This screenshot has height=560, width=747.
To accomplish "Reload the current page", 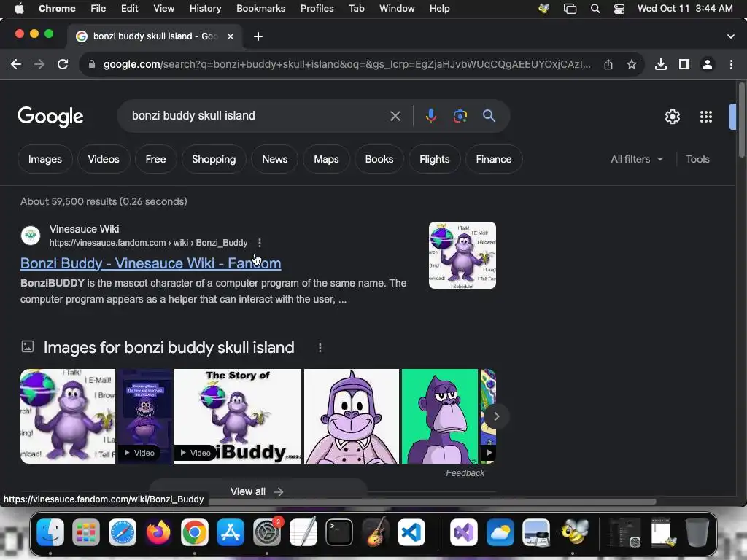I will 63,64.
